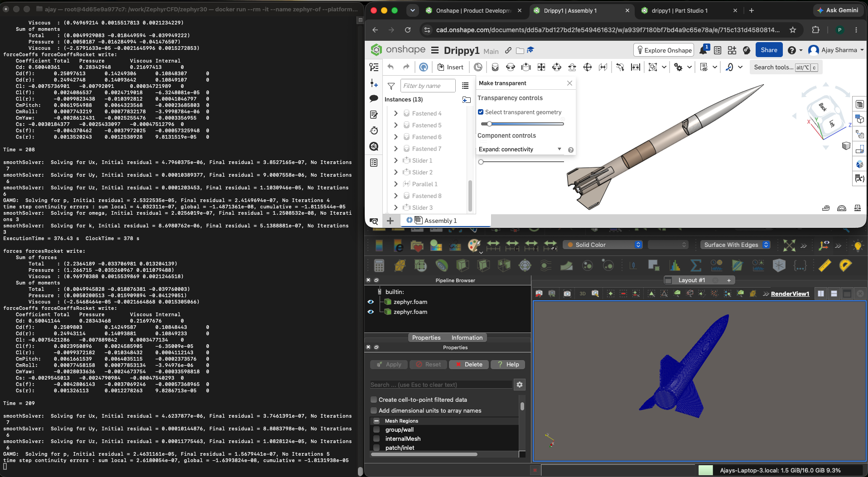
Task: Click the ParaView capture screenshot camera icon
Action: pos(567,294)
